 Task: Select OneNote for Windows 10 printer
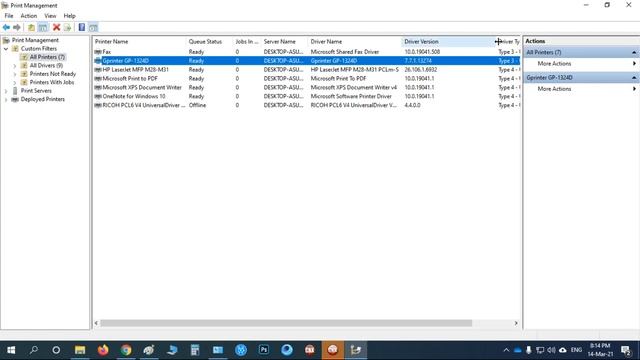pyautogui.click(x=133, y=96)
